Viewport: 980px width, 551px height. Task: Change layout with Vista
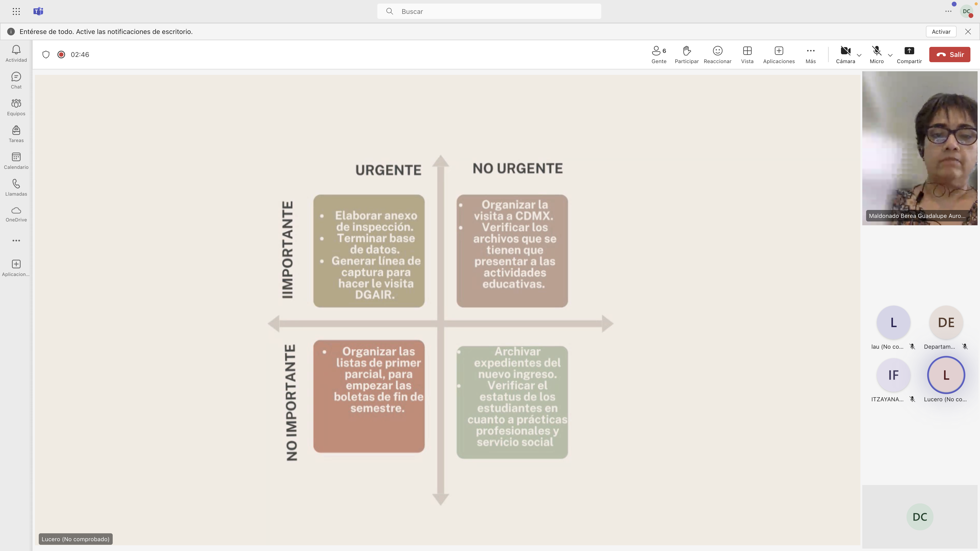[x=747, y=55]
